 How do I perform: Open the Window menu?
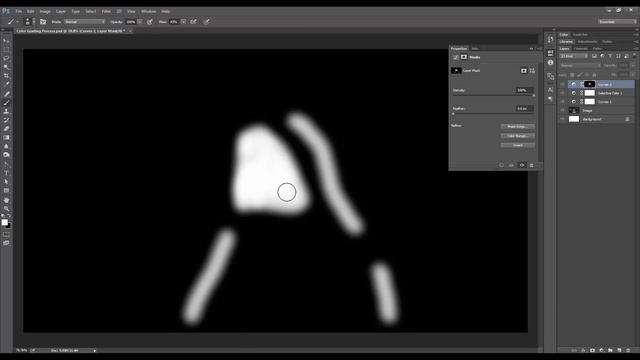148,11
